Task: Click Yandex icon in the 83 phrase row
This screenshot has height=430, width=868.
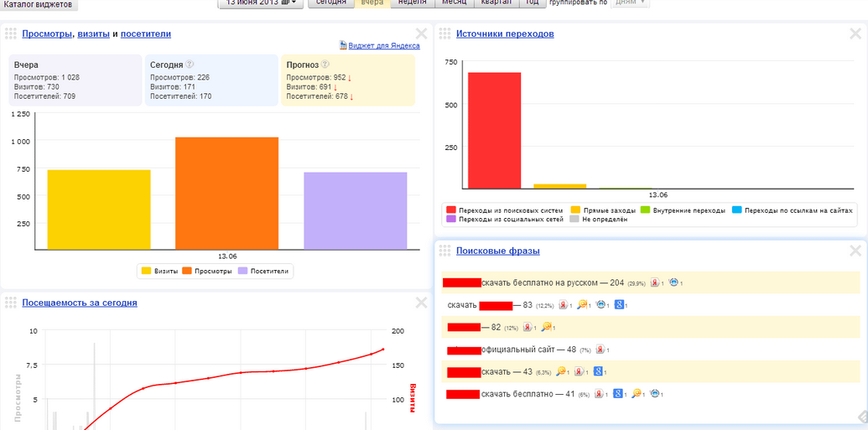Action: pos(564,305)
